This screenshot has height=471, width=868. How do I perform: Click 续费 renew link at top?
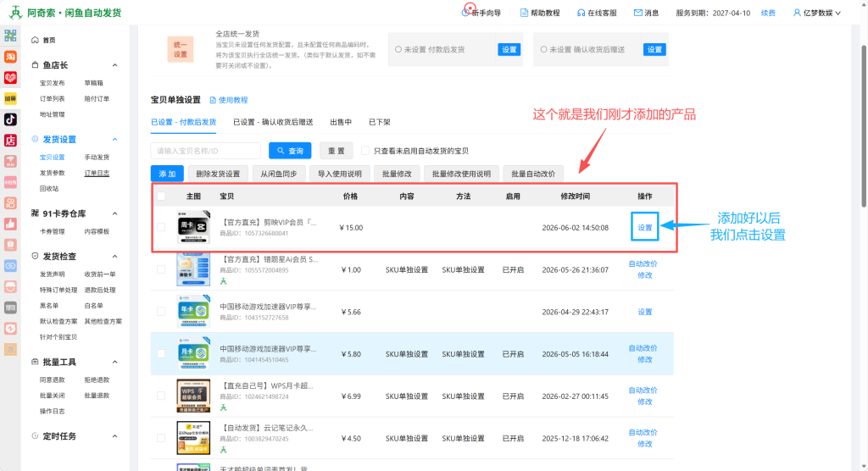pos(768,13)
